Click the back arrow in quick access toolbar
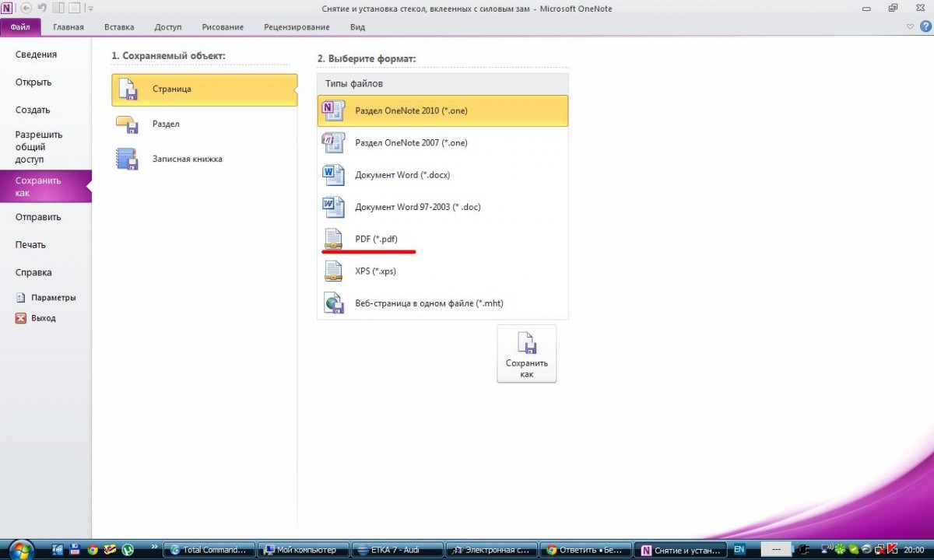934x560 pixels. 26,9
